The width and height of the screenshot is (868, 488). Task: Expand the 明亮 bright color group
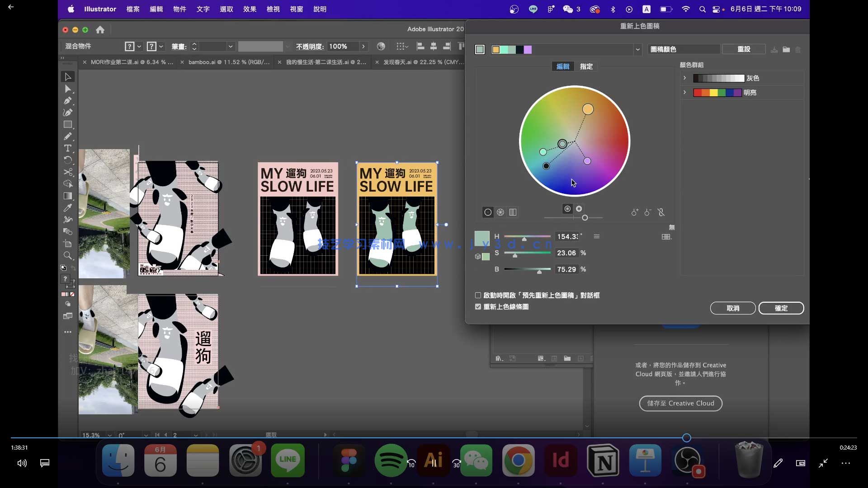point(684,93)
